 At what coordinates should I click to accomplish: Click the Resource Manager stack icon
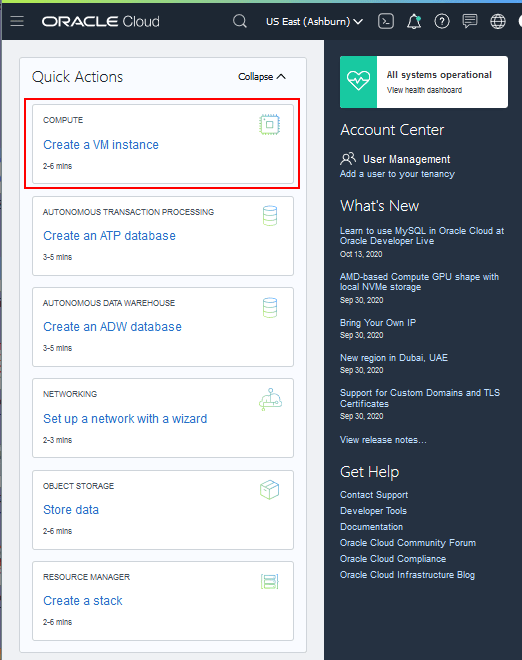coord(269,582)
